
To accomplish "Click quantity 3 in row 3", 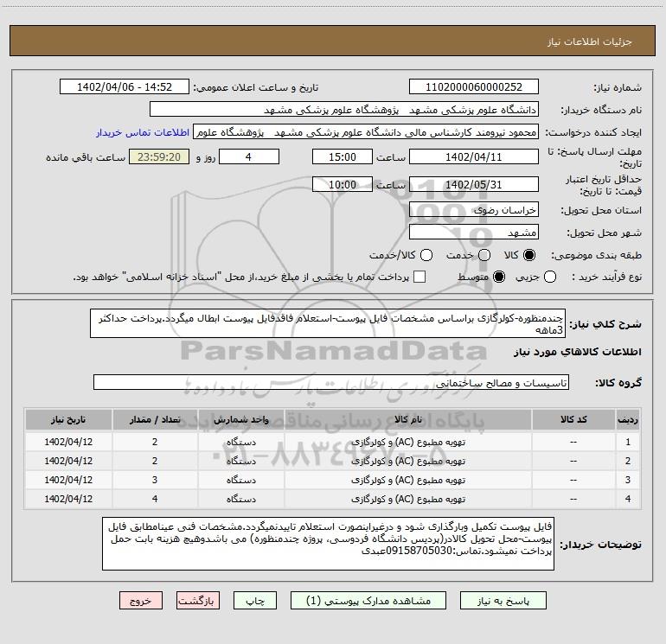I will click(x=155, y=480).
